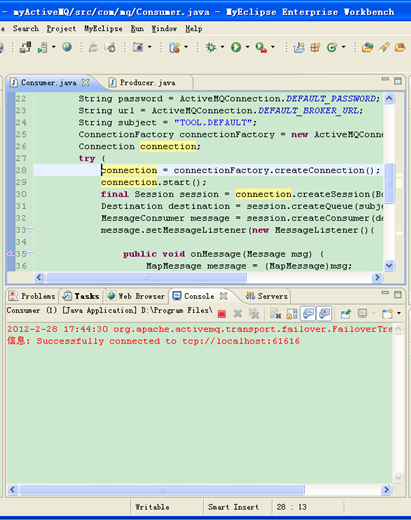411x520 pixels.
Task: Terminate the running Consumer with red stop
Action: click(x=222, y=314)
